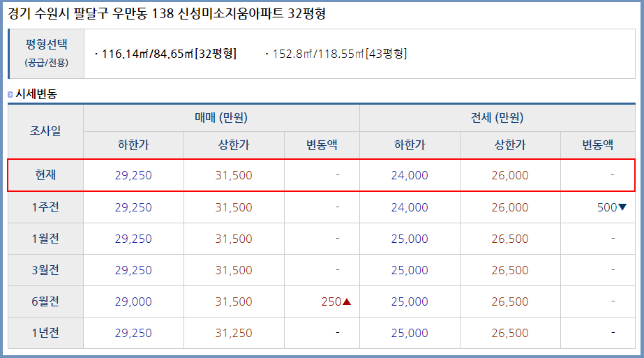The height and width of the screenshot is (358, 644).
Task: Click 6월전 row 매매 하한가 29,000
Action: (133, 301)
